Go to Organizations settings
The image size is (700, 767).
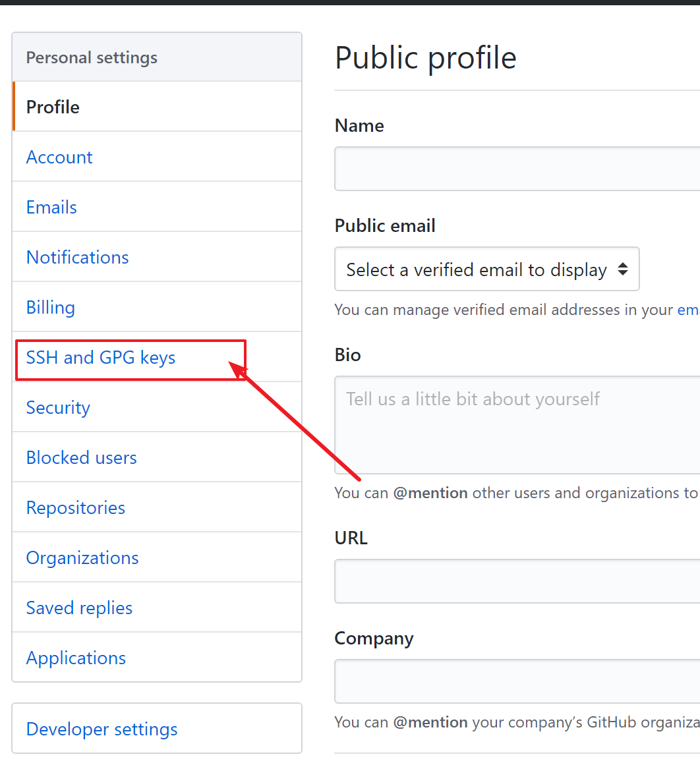[x=157, y=557]
